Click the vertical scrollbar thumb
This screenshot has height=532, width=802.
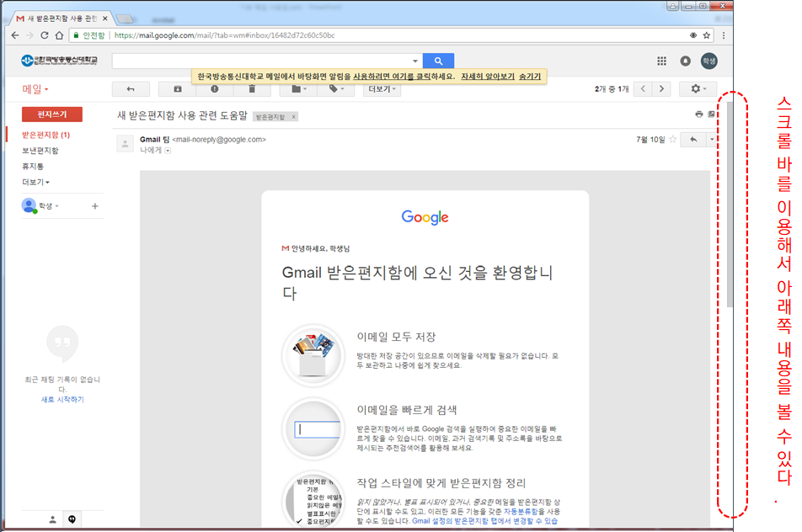coord(730,205)
